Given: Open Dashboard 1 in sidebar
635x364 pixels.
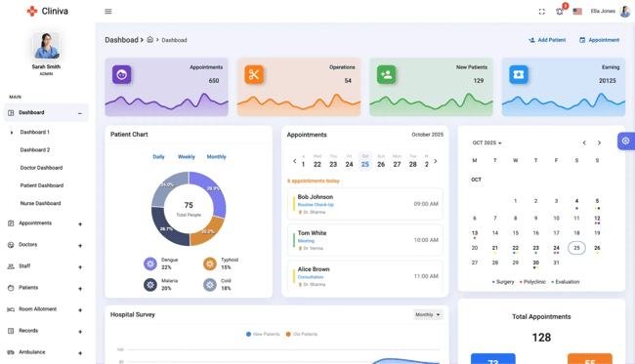Looking at the screenshot, I should tap(35, 133).
